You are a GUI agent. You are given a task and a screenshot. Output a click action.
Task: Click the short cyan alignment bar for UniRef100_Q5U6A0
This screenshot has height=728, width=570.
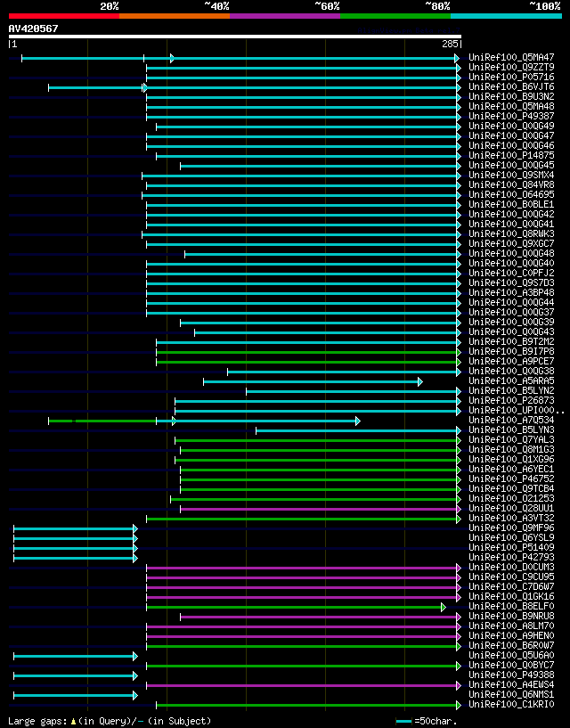(x=75, y=657)
